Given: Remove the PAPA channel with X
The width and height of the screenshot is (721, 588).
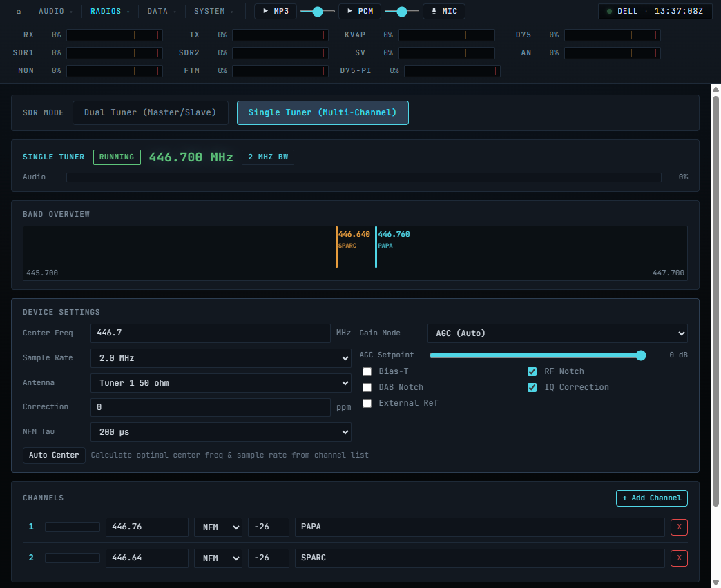Looking at the screenshot, I should pyautogui.click(x=679, y=527).
